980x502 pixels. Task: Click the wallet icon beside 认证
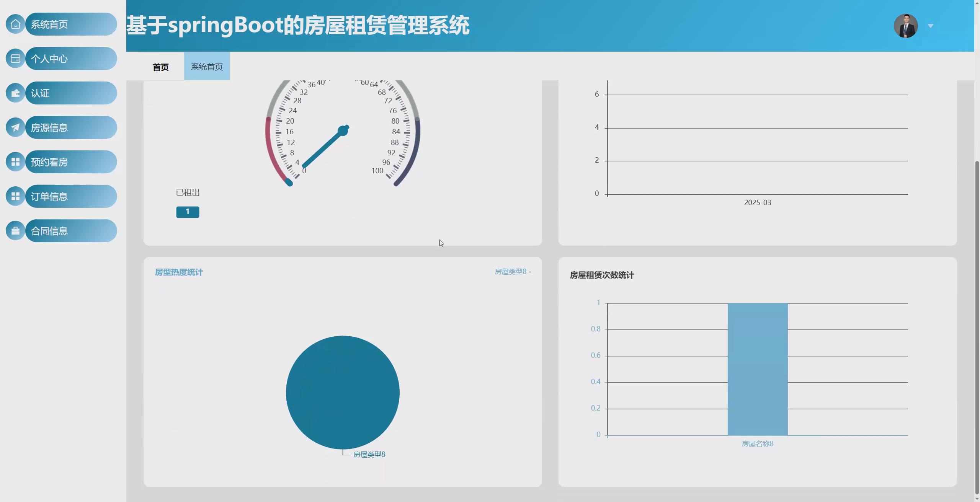tap(15, 93)
